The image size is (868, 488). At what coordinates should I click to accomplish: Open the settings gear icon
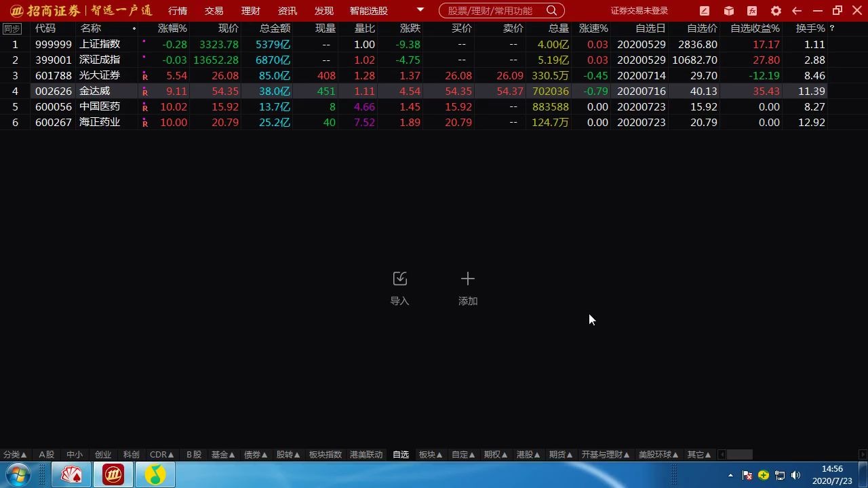pyautogui.click(x=776, y=11)
